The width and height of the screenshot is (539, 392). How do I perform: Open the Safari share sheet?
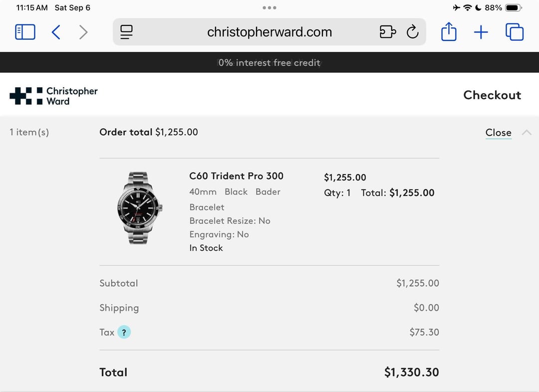(449, 31)
